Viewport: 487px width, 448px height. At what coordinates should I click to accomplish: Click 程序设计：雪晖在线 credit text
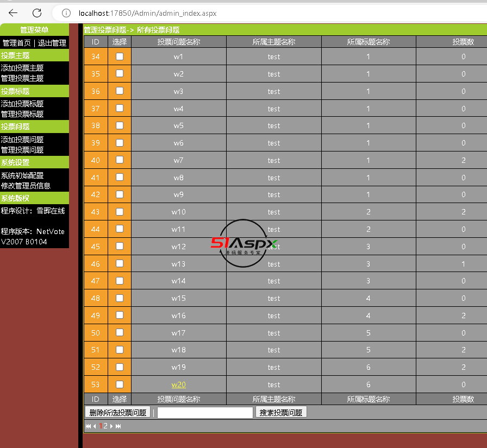(33, 211)
